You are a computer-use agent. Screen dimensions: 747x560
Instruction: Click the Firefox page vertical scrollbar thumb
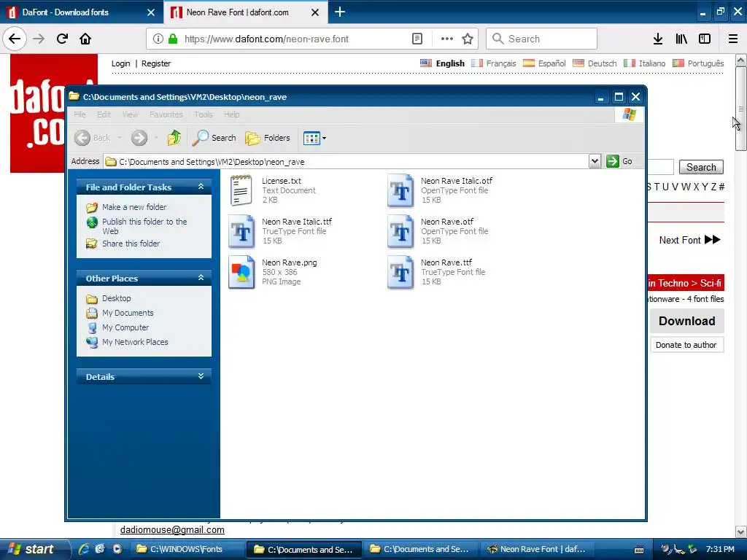point(740,109)
